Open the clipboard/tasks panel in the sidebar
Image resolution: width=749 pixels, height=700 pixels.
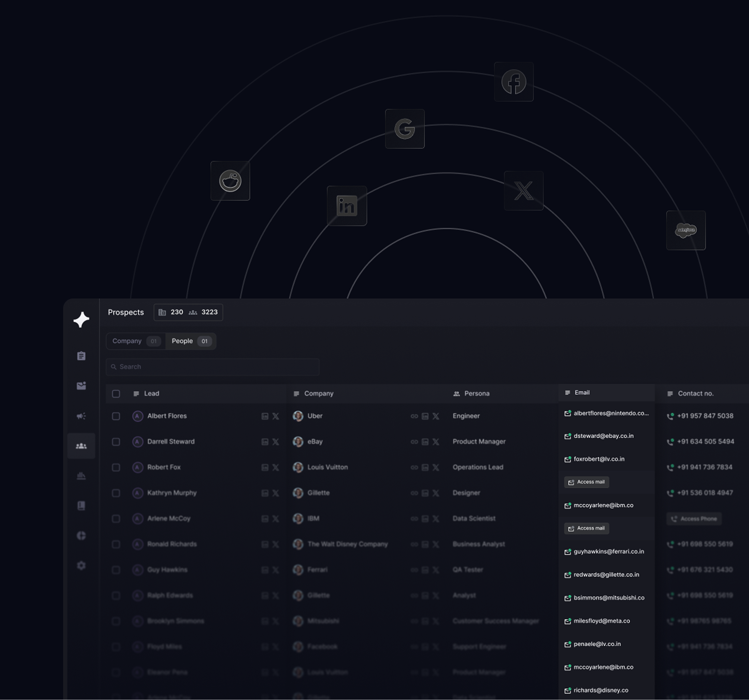(81, 356)
